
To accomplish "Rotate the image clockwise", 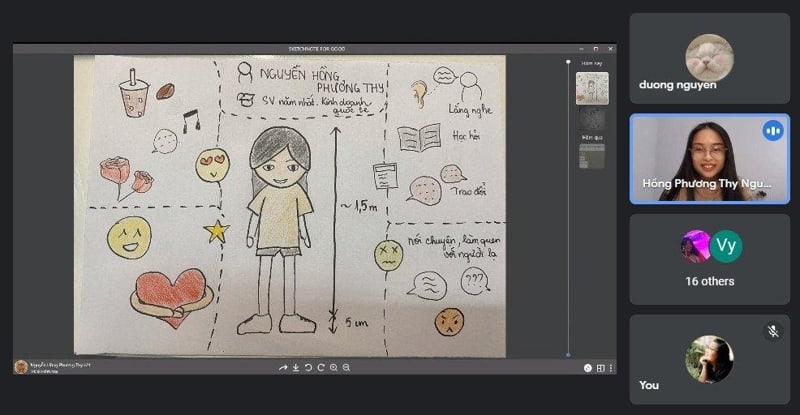I will coord(321,368).
